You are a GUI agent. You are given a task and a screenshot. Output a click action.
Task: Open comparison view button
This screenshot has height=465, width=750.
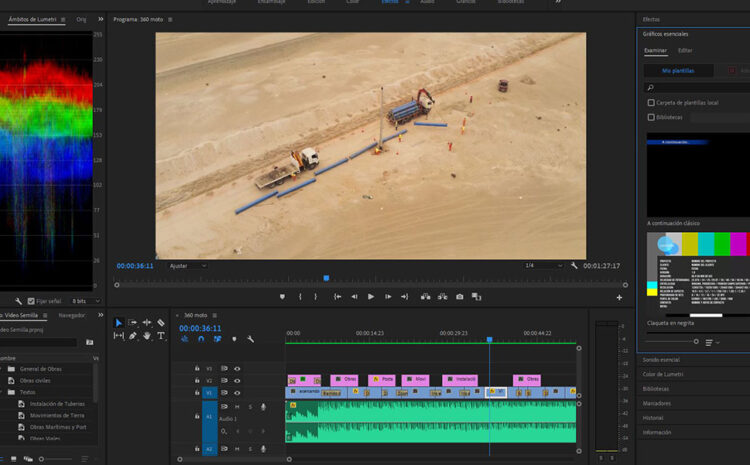click(476, 297)
